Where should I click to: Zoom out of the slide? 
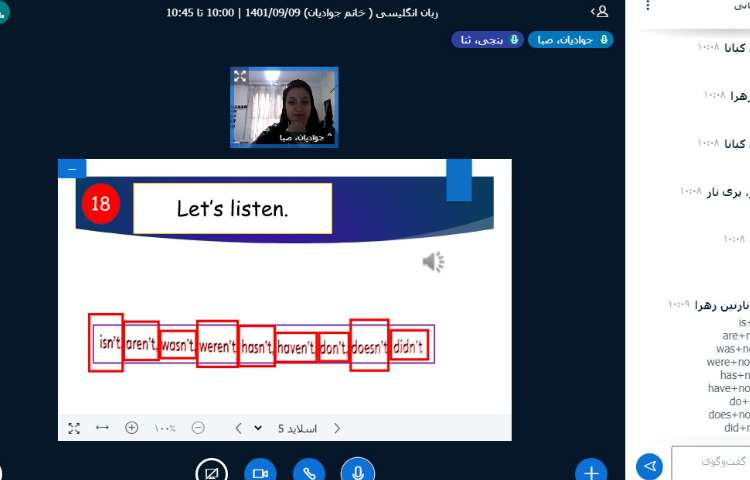[x=198, y=427]
